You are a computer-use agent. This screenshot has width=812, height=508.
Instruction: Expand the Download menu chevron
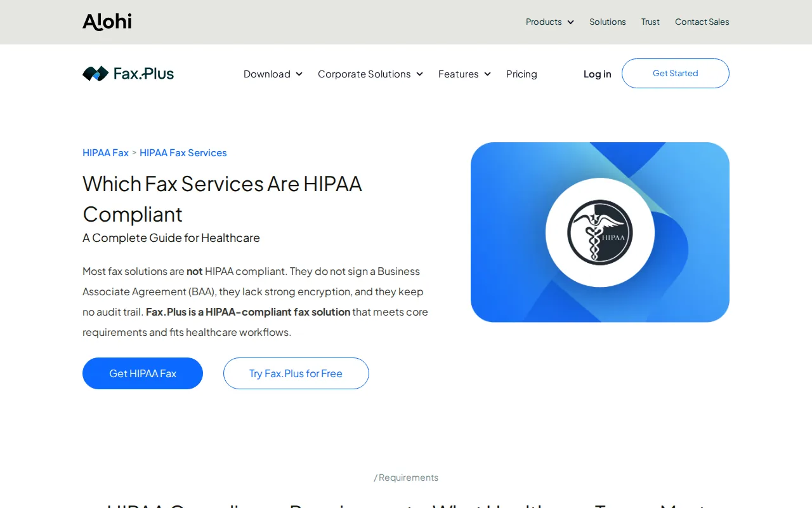(x=299, y=74)
